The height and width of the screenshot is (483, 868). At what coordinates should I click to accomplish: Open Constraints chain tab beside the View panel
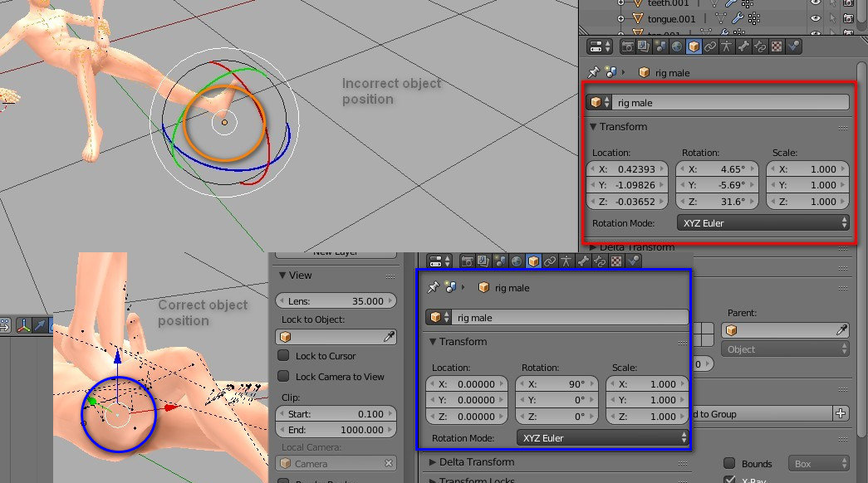pyautogui.click(x=550, y=261)
